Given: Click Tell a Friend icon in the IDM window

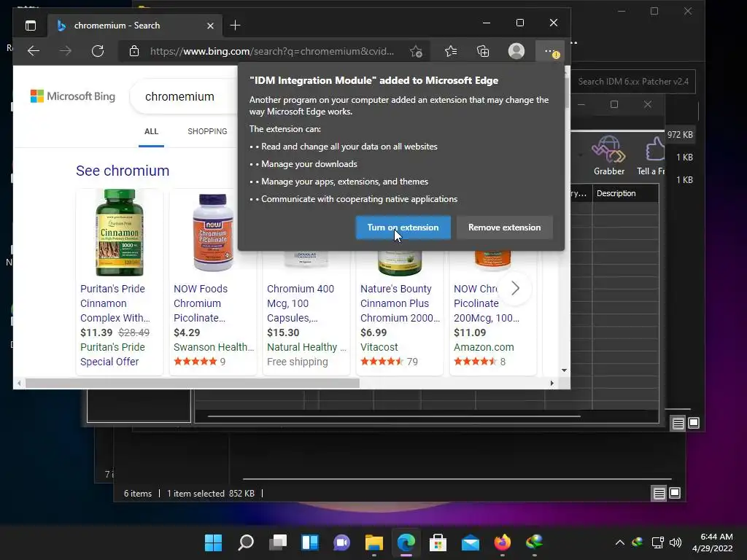Looking at the screenshot, I should [x=651, y=155].
